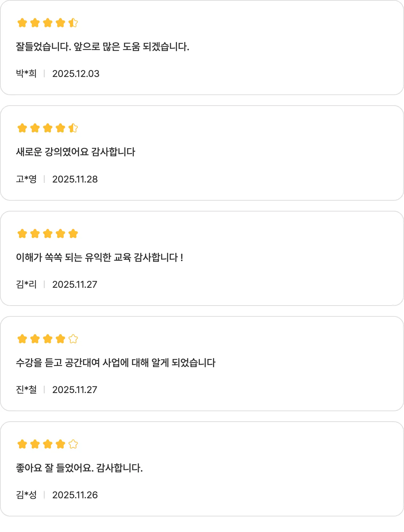Click the half star in 고*영's review
The width and height of the screenshot is (404, 532).
[73, 128]
